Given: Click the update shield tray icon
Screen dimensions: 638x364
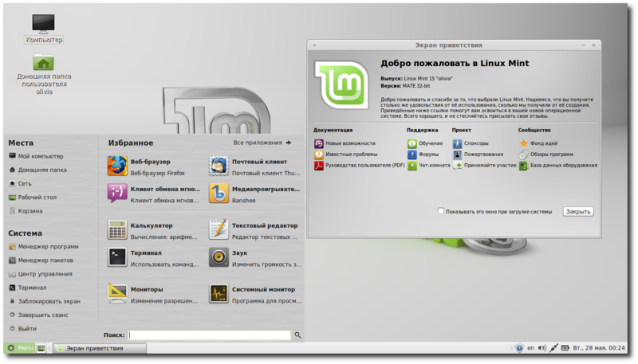Looking at the screenshot, I should pyautogui.click(x=520, y=348).
